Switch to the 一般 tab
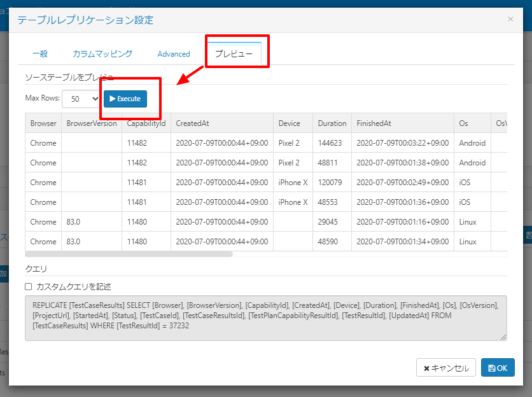Screen dimensions: 532x397 40,53
